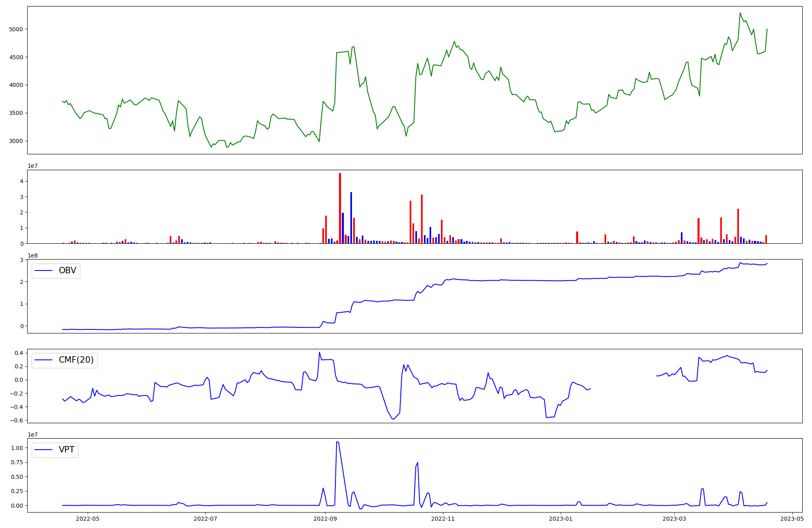
Task: Click the 1e7 exponent label above volume chart
Action: (x=32, y=166)
